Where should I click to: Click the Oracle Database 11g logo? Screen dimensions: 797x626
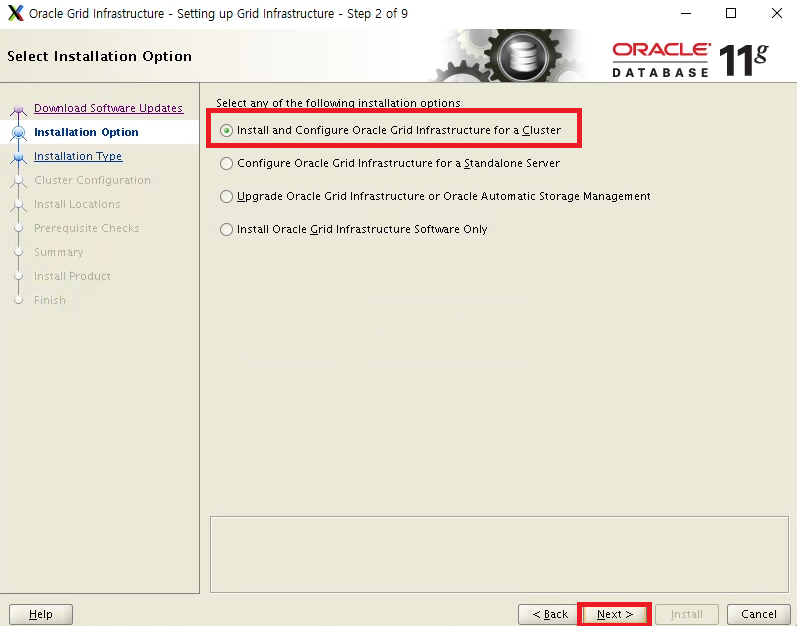tap(690, 60)
